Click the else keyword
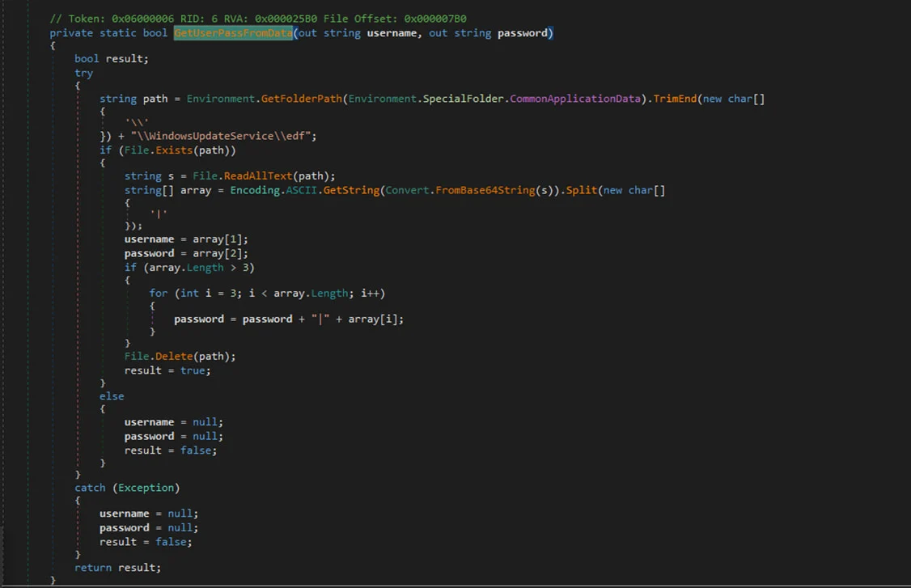 (x=112, y=396)
